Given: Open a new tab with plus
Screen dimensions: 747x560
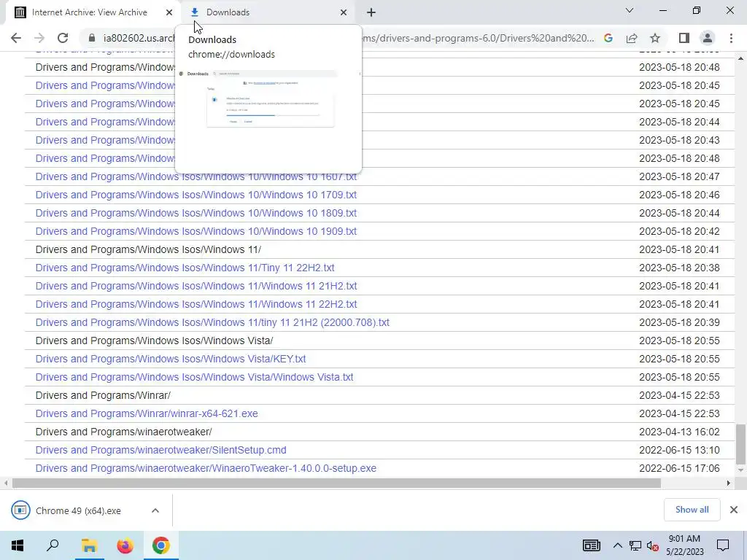Looking at the screenshot, I should [371, 12].
